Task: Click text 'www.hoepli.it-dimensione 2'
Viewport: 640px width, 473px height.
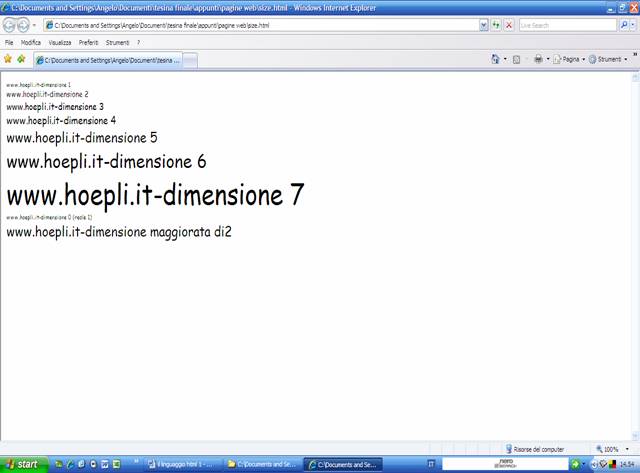Action: click(x=47, y=94)
